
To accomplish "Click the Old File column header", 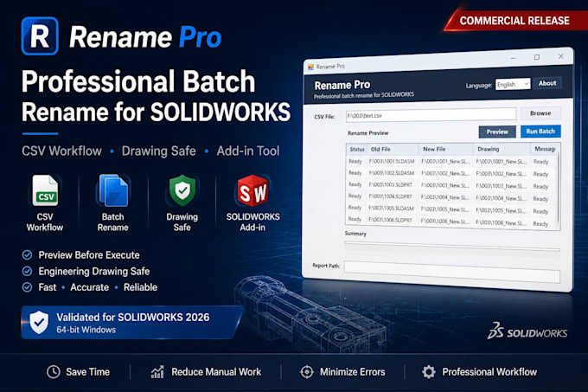I will (x=393, y=150).
